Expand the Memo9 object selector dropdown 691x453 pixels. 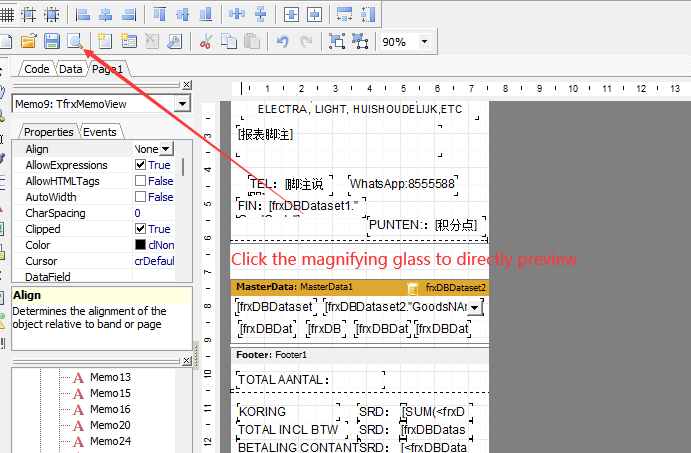click(182, 104)
